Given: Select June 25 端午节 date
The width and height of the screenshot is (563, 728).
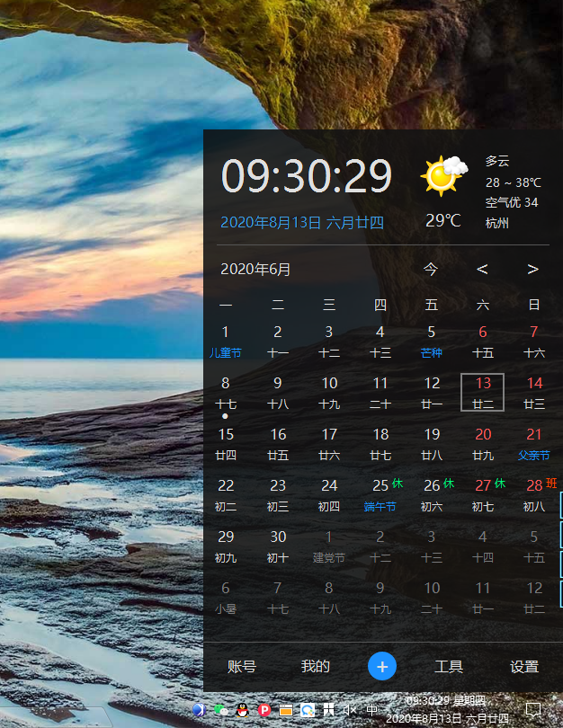Looking at the screenshot, I should pos(380,494).
